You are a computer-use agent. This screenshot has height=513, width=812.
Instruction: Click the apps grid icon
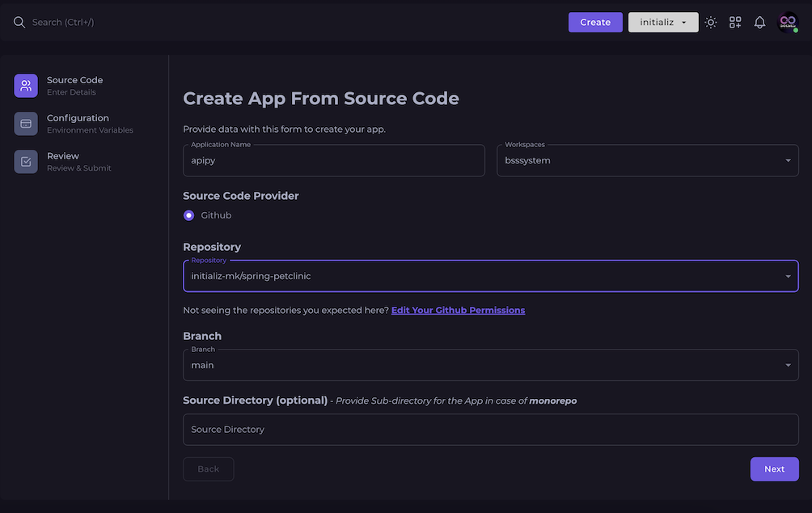735,22
